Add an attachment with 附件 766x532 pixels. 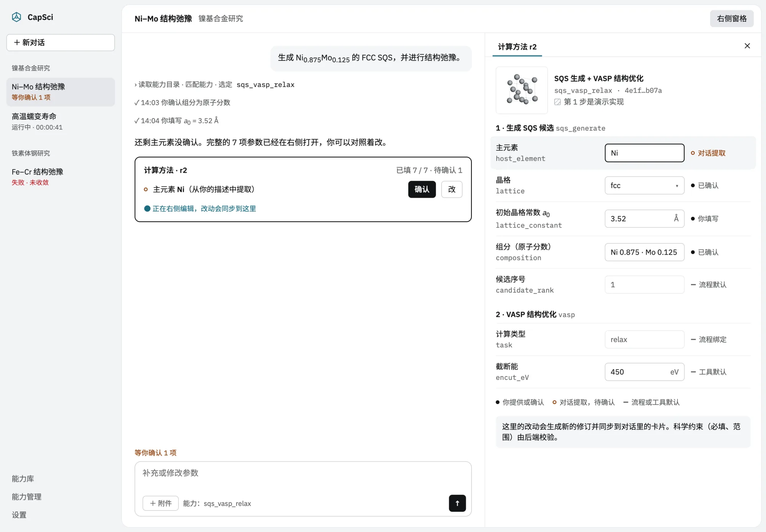coord(160,503)
